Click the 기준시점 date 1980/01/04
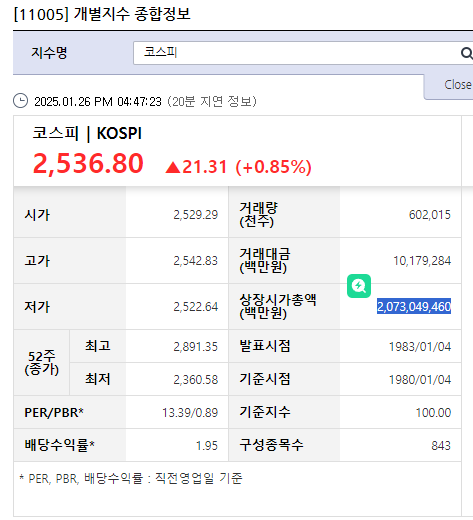The height and width of the screenshot is (520, 473). [x=420, y=380]
